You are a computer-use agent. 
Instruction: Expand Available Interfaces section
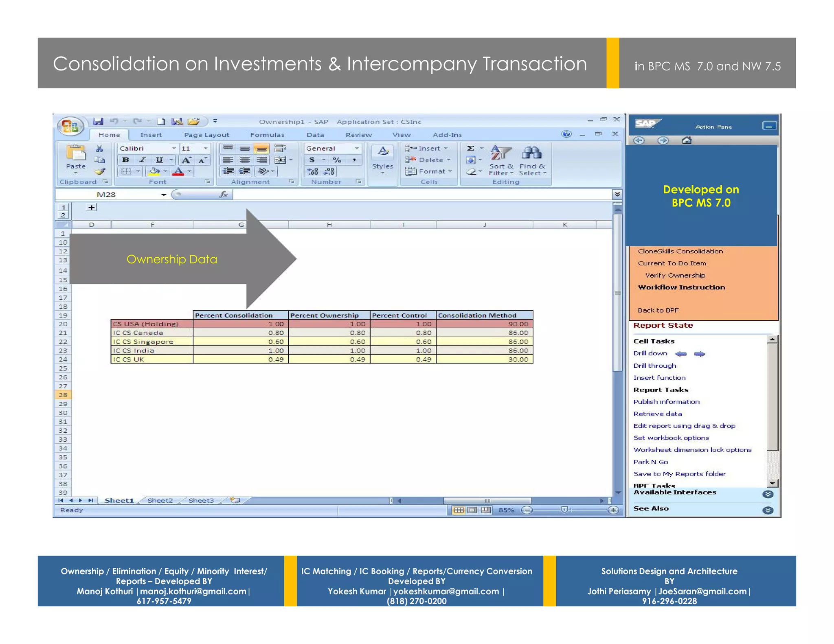(768, 494)
